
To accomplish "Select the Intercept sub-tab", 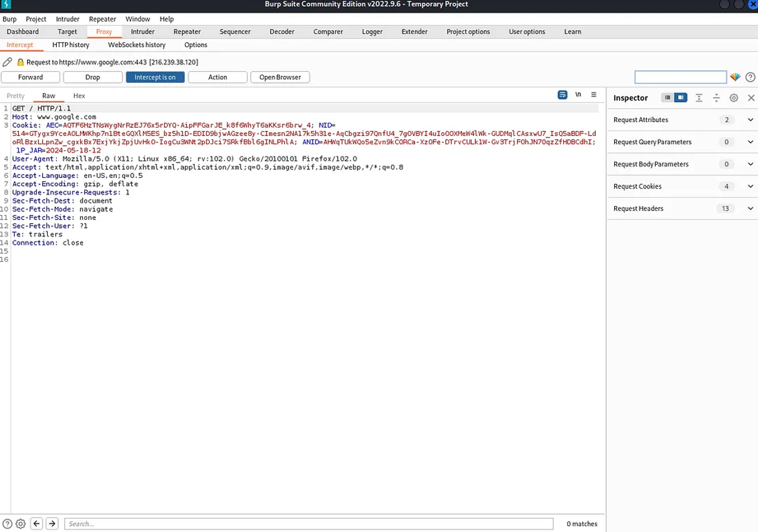I will pyautogui.click(x=20, y=45).
